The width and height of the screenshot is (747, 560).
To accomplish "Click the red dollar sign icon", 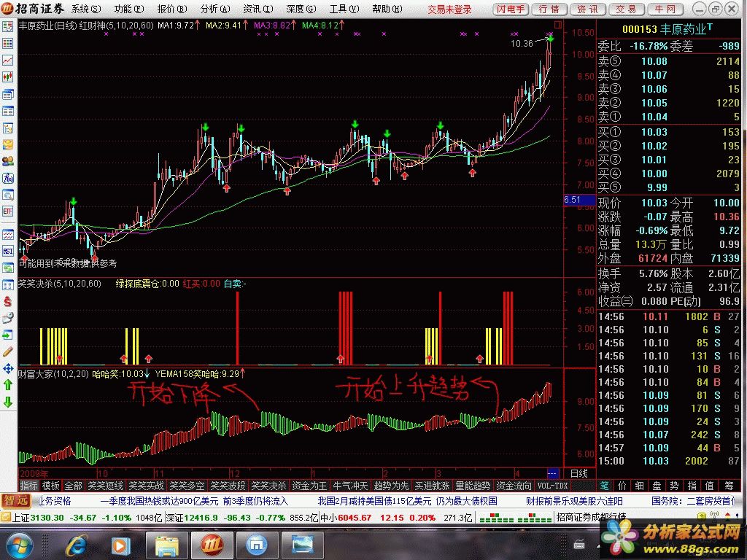I will pyautogui.click(x=7, y=301).
